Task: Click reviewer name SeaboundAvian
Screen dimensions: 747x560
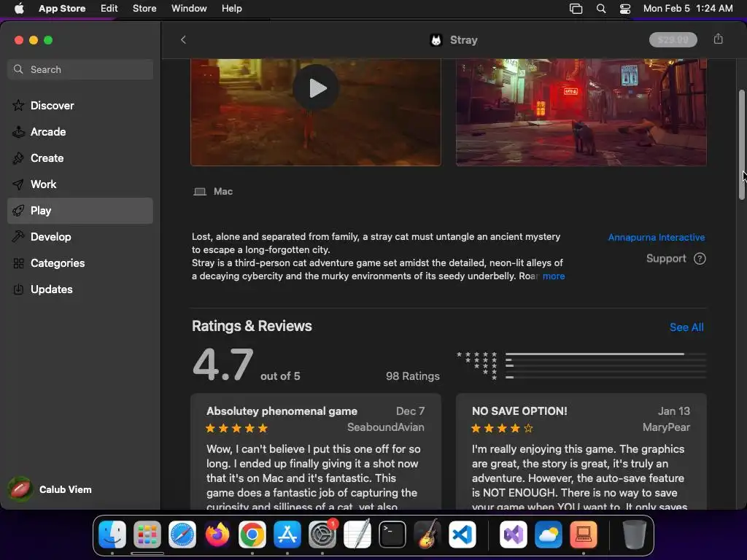Action: [385, 427]
